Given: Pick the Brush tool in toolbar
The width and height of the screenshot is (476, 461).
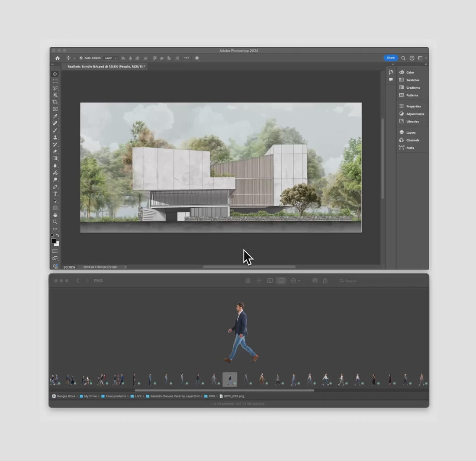Looking at the screenshot, I should coord(55,130).
